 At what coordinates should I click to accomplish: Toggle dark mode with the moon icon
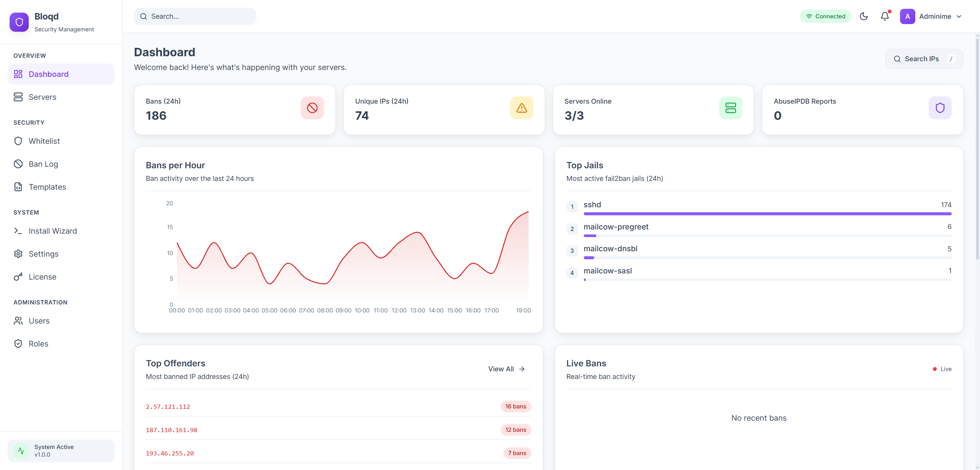click(x=864, y=16)
